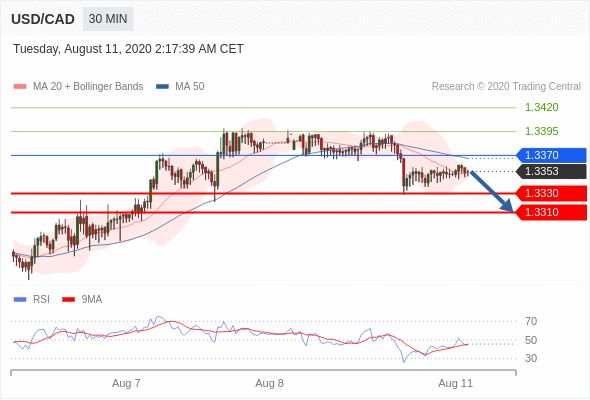Click the 'Aug 11' time axis label
Screen dimensions: 590x400
[x=455, y=383]
